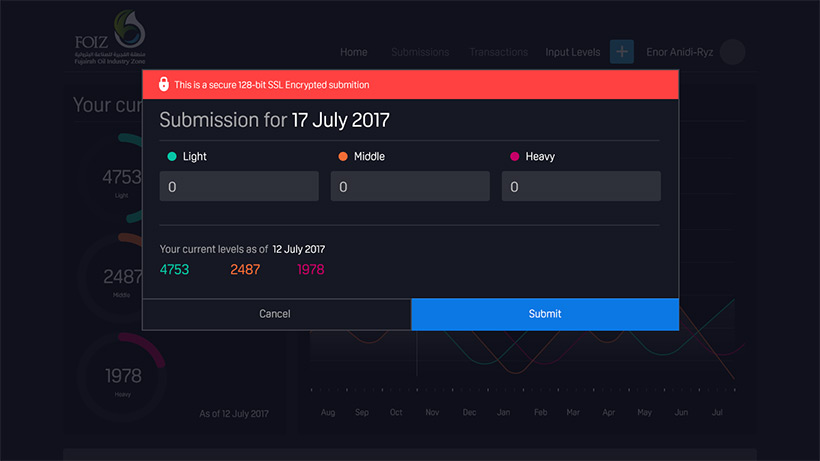Click the Jan label on chart axis
The image size is (820, 461).
click(504, 412)
